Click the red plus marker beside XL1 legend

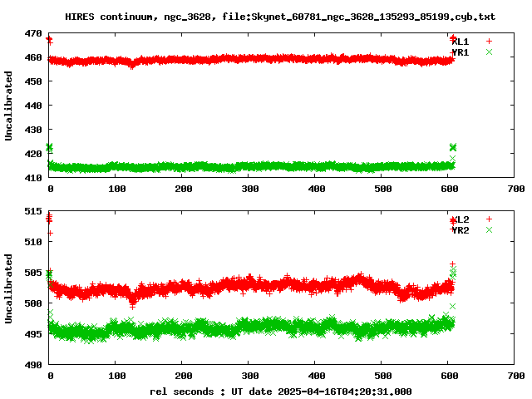[489, 42]
